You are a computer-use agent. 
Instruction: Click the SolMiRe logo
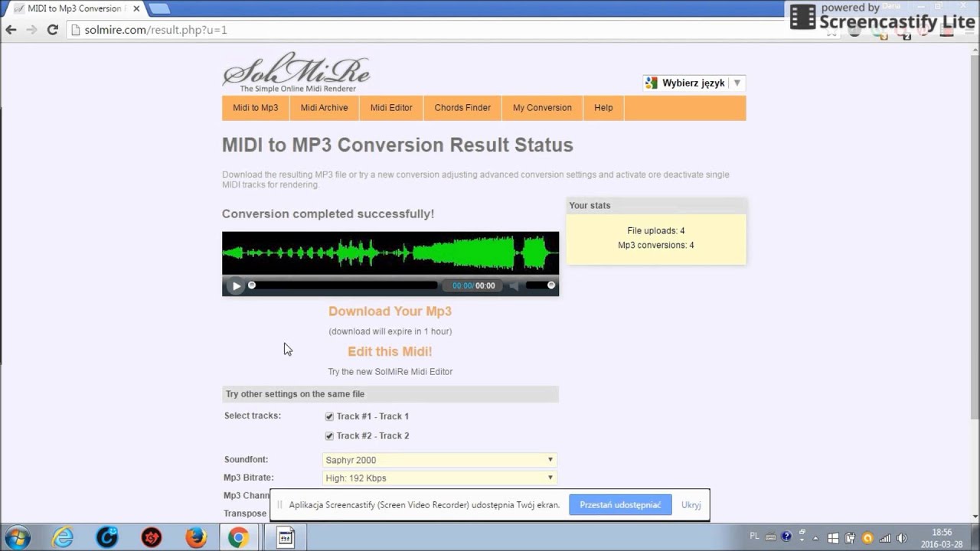tap(297, 73)
